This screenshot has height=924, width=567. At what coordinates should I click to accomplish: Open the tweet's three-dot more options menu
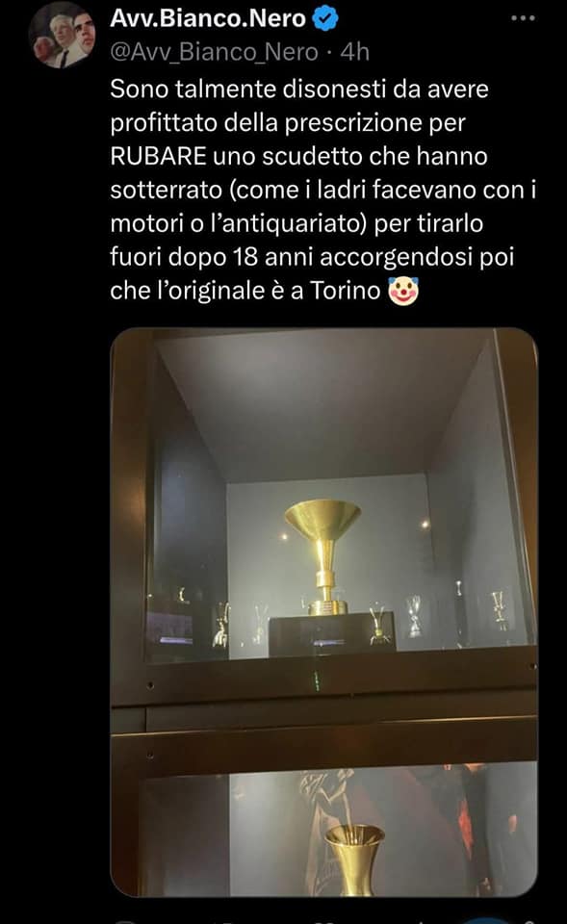tap(523, 18)
